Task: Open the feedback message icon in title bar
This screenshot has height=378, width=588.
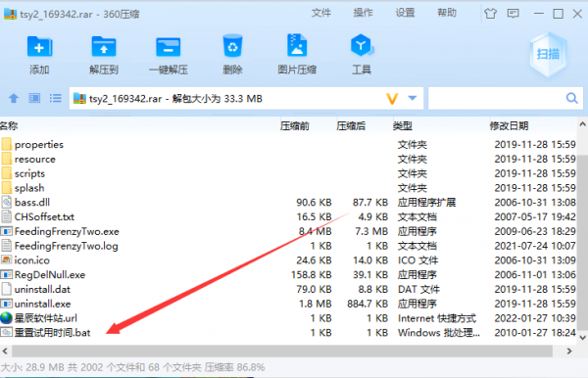Action: [513, 14]
